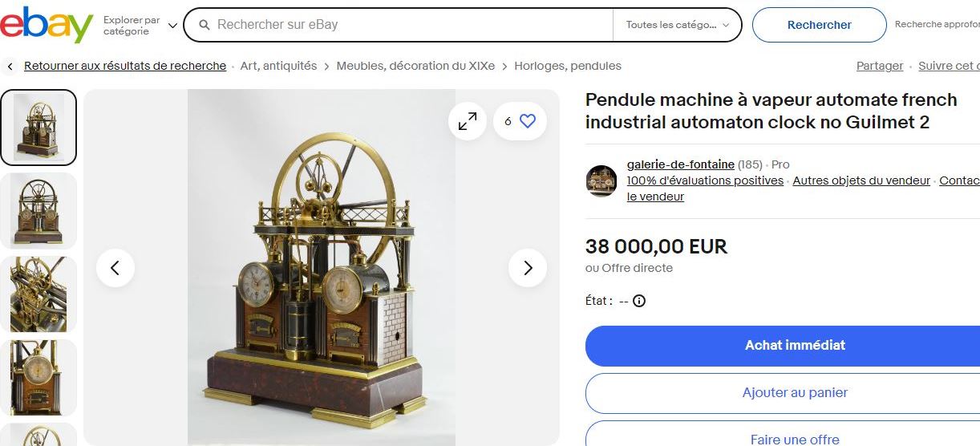
Task: Click the Ajouter au panier button
Action: [783, 393]
